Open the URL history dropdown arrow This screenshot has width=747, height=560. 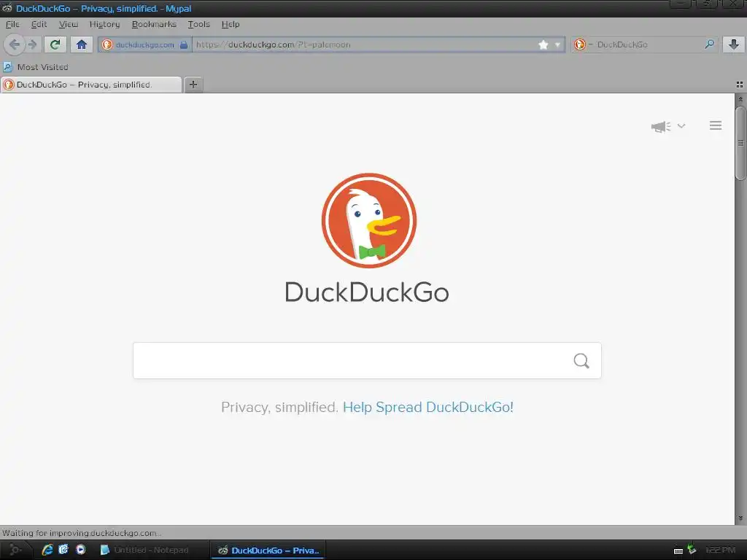[x=557, y=44]
